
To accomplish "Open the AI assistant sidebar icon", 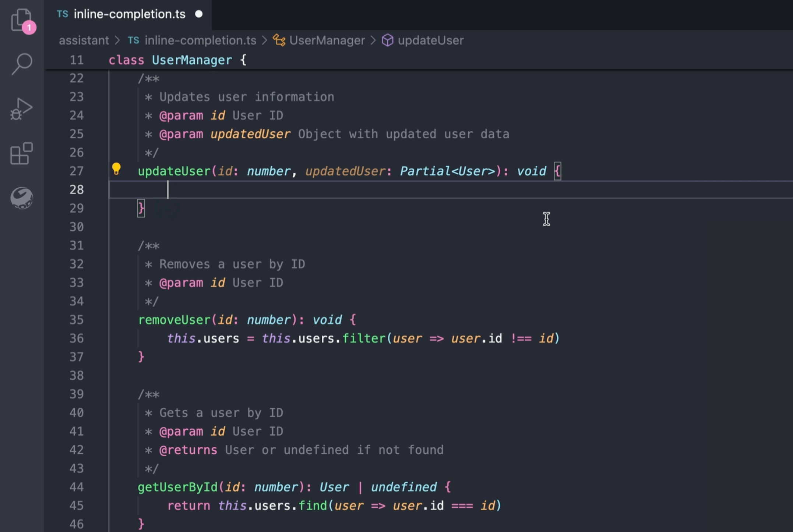I will [x=21, y=198].
